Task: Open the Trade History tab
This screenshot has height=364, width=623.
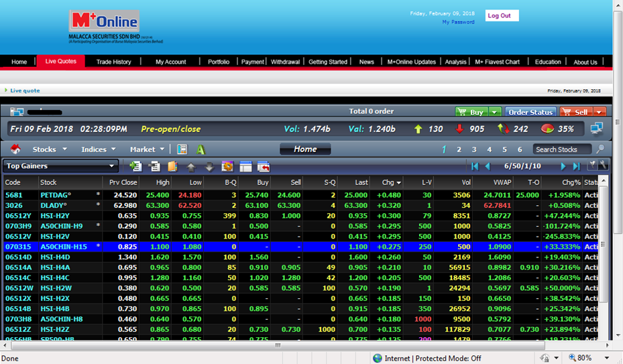Action: tap(113, 62)
